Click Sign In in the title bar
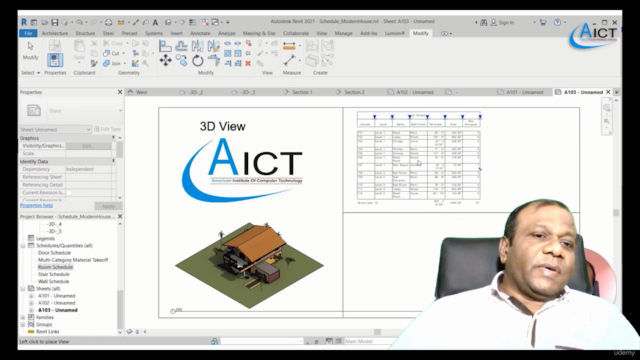The width and height of the screenshot is (640, 360). 506,22
